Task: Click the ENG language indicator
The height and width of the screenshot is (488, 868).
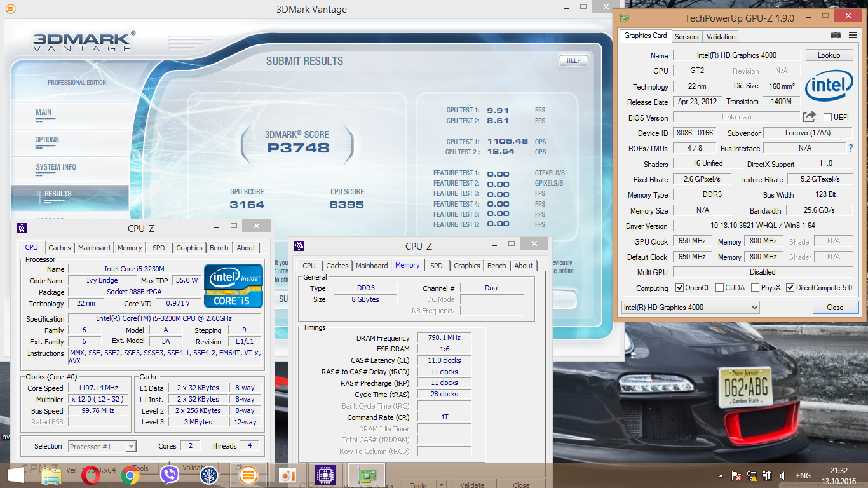Action: point(803,476)
